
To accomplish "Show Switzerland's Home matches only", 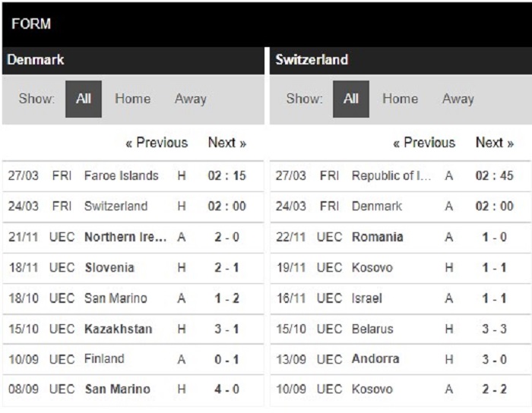I will coord(400,99).
